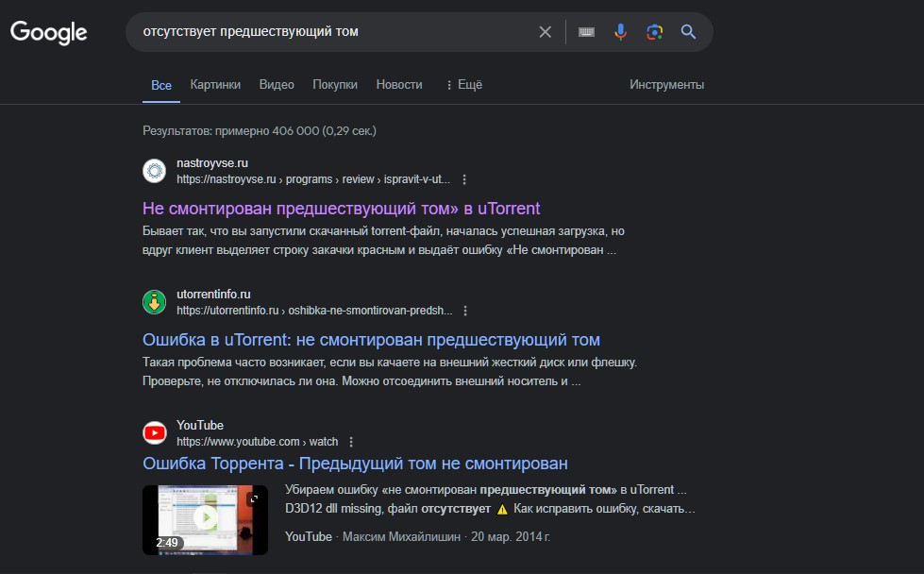924x574 pixels.
Task: Click the Google logo
Action: point(49,32)
